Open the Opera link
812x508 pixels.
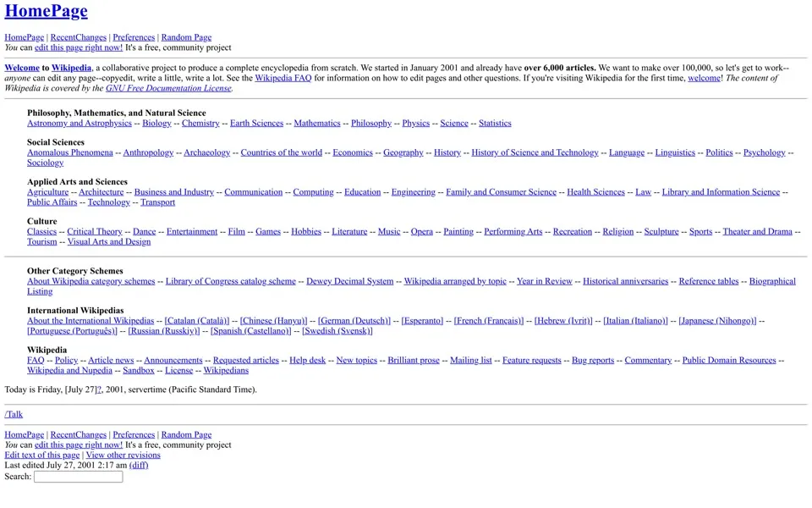(x=421, y=231)
